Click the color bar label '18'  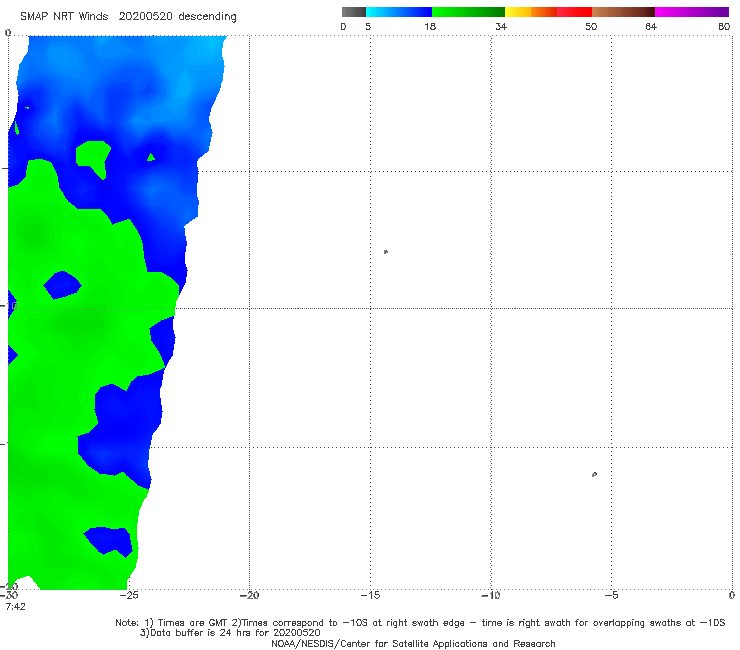click(x=430, y=26)
